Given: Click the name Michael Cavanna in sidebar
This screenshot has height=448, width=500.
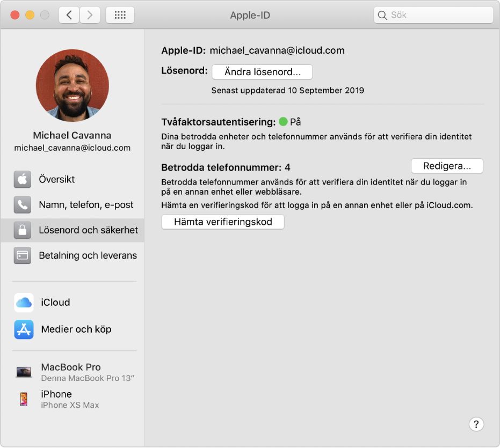Looking at the screenshot, I should click(73, 135).
